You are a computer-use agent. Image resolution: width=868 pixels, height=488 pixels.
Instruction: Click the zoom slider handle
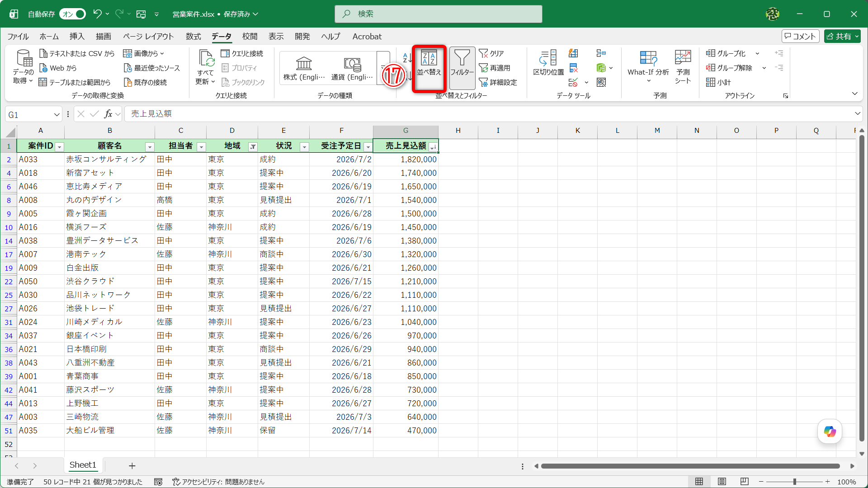pyautogui.click(x=794, y=482)
